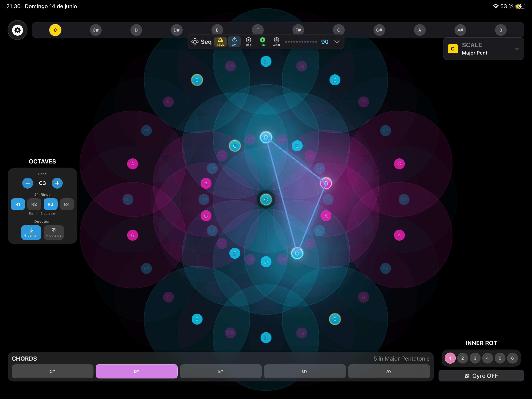The image size is (532, 399).
Task: Select inner rotation 5
Action: [500, 358]
